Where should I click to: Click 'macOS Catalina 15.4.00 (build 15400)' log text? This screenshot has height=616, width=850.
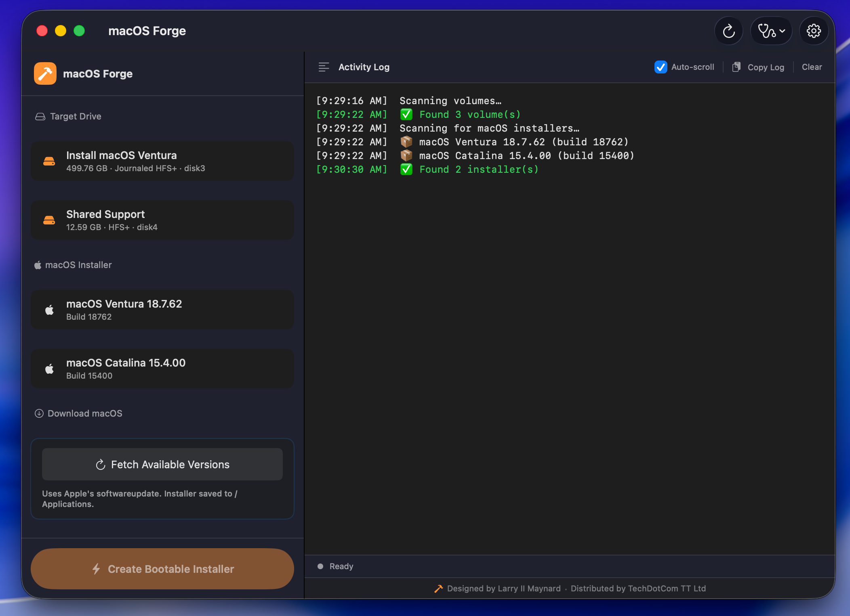527,156
